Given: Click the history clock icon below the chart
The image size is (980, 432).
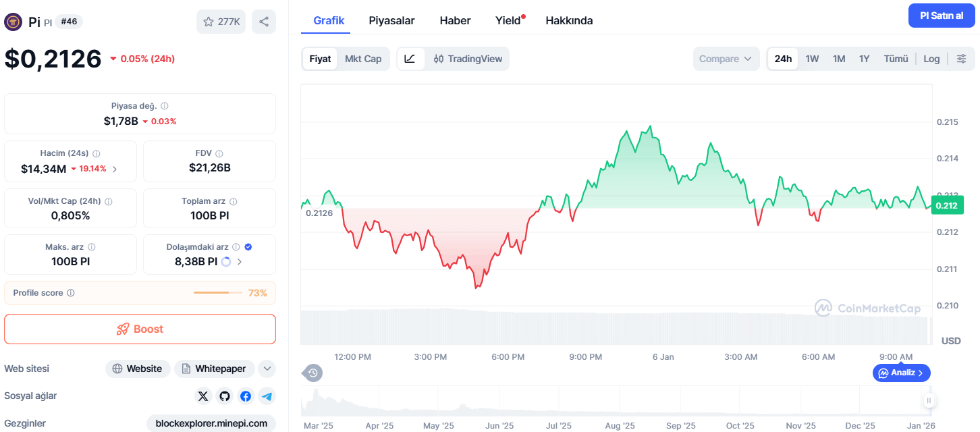Looking at the screenshot, I should (312, 373).
